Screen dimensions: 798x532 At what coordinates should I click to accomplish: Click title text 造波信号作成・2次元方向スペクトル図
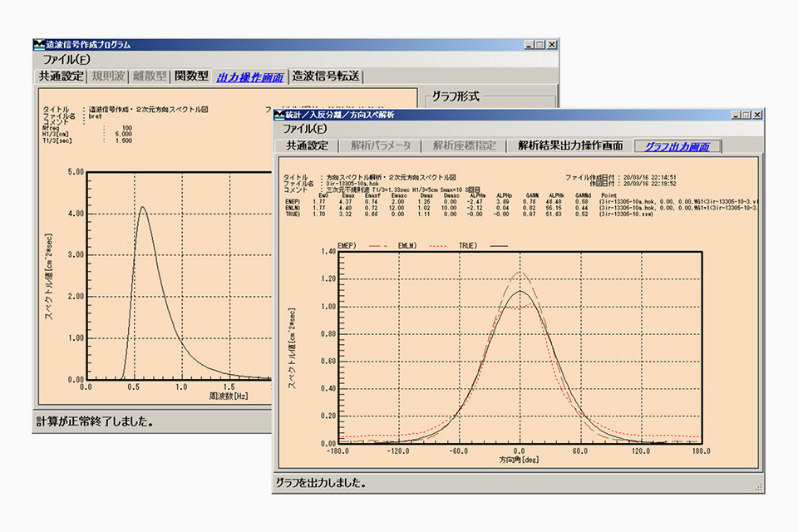tap(148, 110)
